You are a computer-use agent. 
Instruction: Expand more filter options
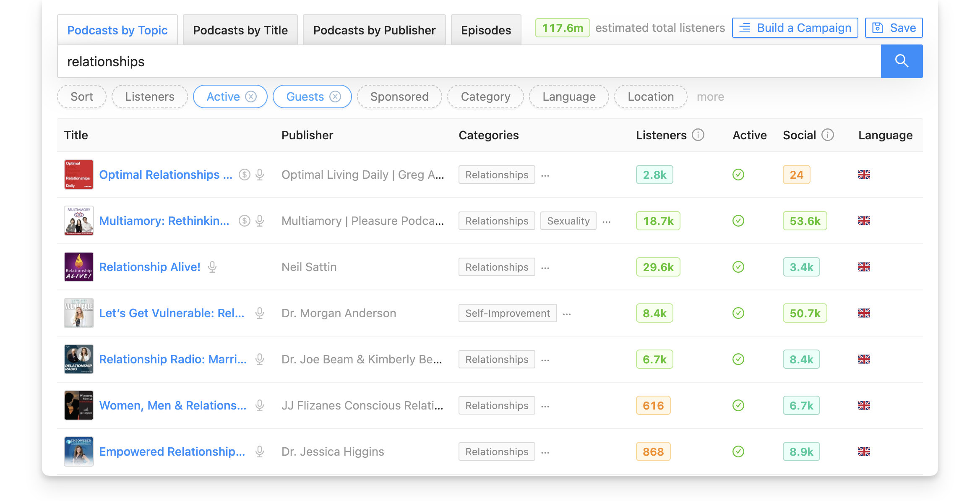[710, 97]
